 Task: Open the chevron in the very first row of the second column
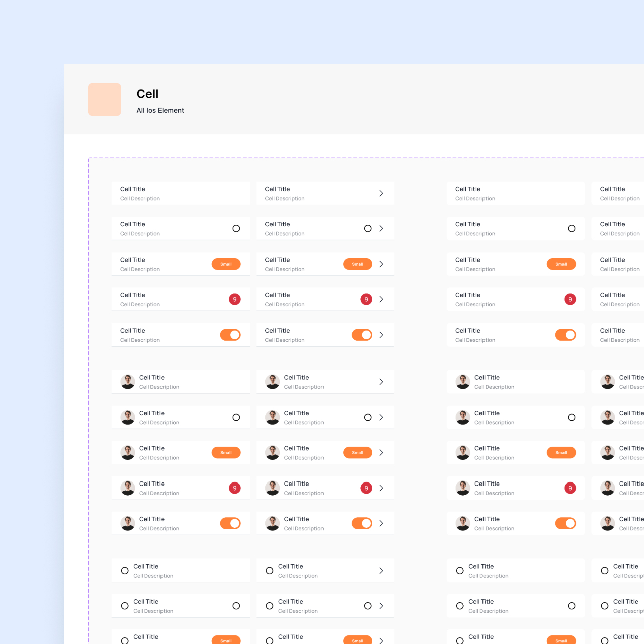[381, 193]
